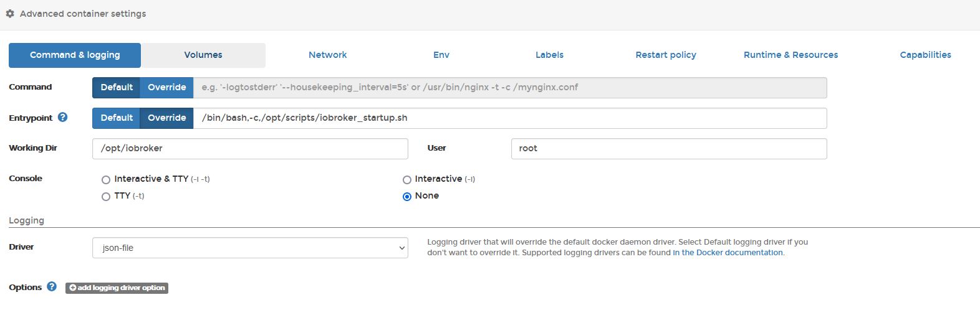Image resolution: width=980 pixels, height=310 pixels.
Task: Set Entrypoint to Default
Action: point(117,118)
